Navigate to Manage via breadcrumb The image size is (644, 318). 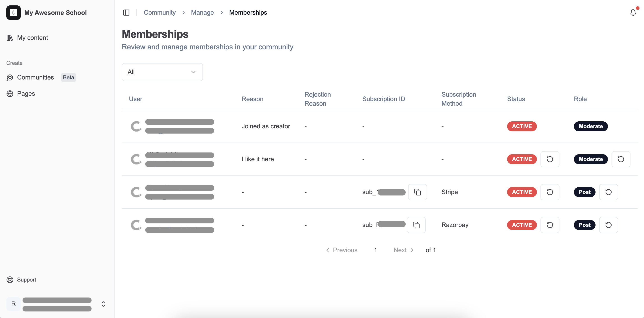pos(202,12)
